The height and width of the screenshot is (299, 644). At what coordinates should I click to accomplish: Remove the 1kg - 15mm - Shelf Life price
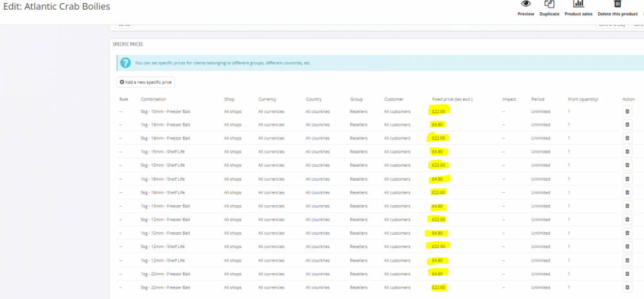627,152
